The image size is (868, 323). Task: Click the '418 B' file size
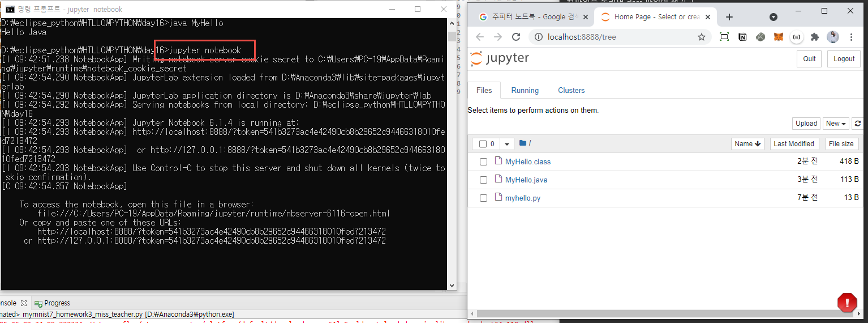[849, 161]
